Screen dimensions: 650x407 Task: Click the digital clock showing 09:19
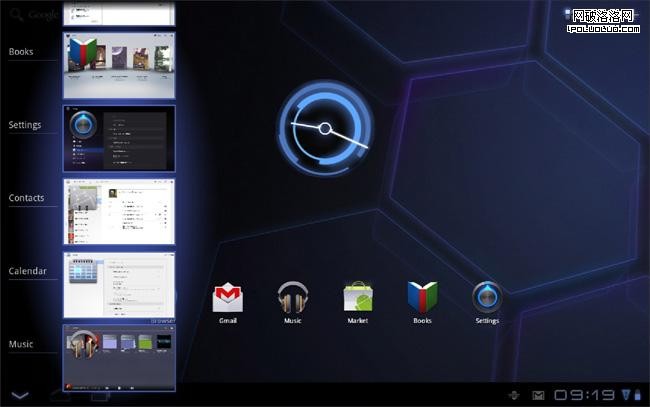click(584, 395)
